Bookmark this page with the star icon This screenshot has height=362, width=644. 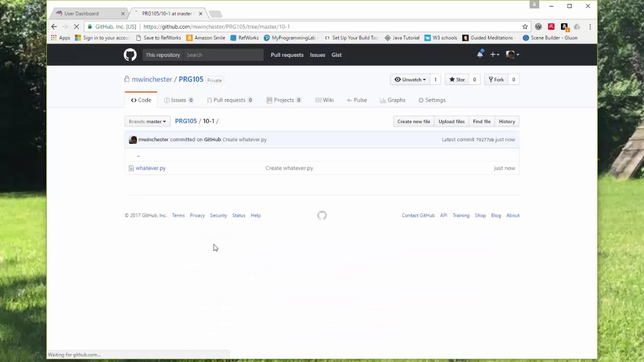[x=525, y=27]
